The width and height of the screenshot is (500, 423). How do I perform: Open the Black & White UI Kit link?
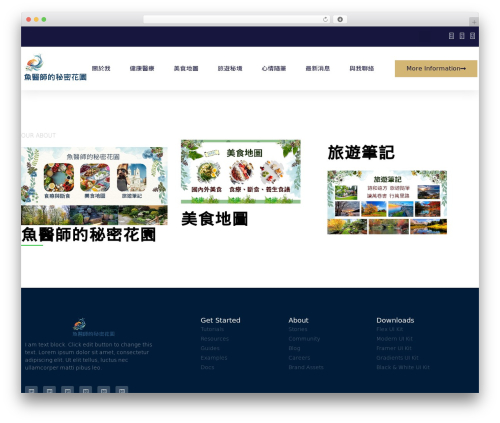(403, 367)
